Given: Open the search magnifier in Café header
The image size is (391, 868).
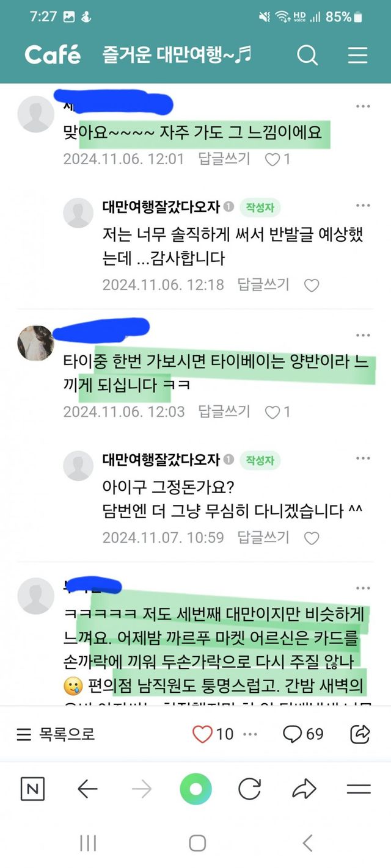Looking at the screenshot, I should pos(307,56).
